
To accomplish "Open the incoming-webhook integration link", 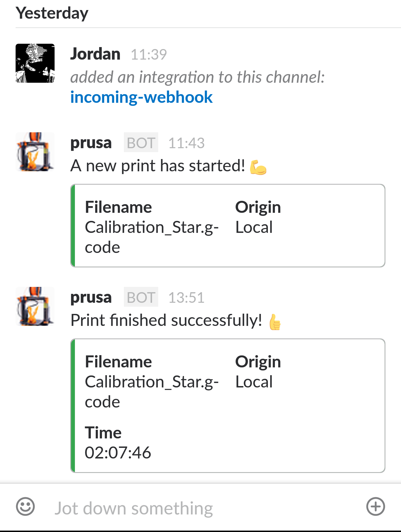I will tap(141, 97).
